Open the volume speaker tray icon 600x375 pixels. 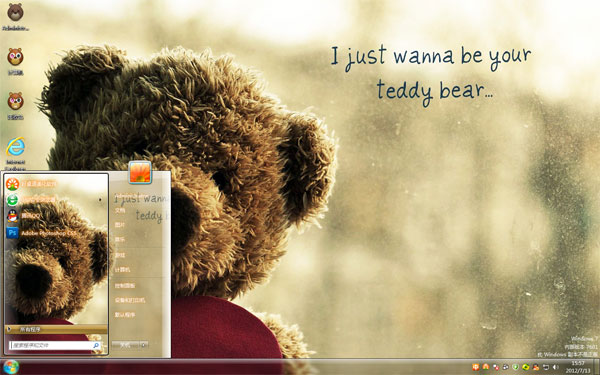click(556, 367)
